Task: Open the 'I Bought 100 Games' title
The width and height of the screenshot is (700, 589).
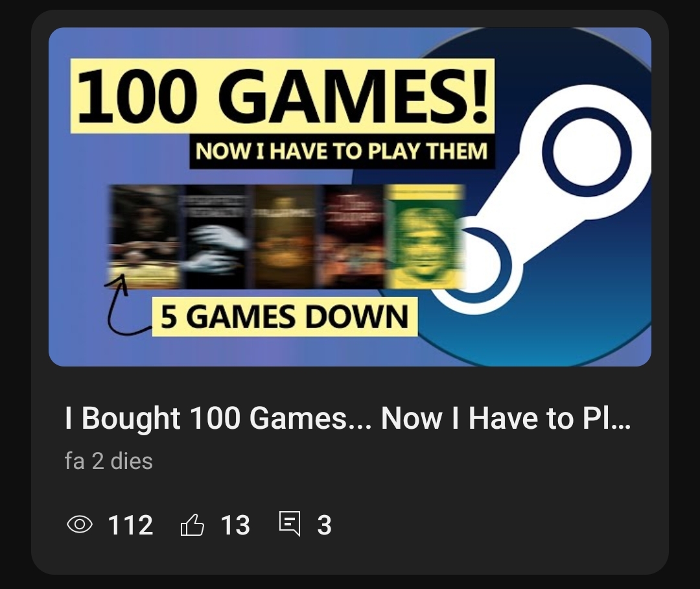Action: 347,418
